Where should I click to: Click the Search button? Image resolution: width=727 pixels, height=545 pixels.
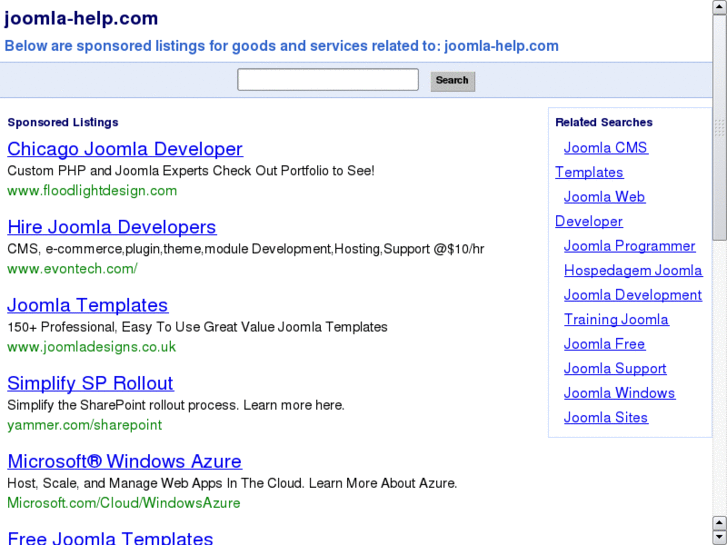click(x=453, y=81)
